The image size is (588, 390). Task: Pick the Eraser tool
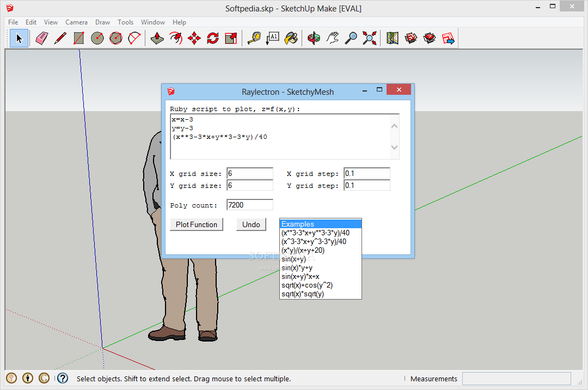(41, 38)
